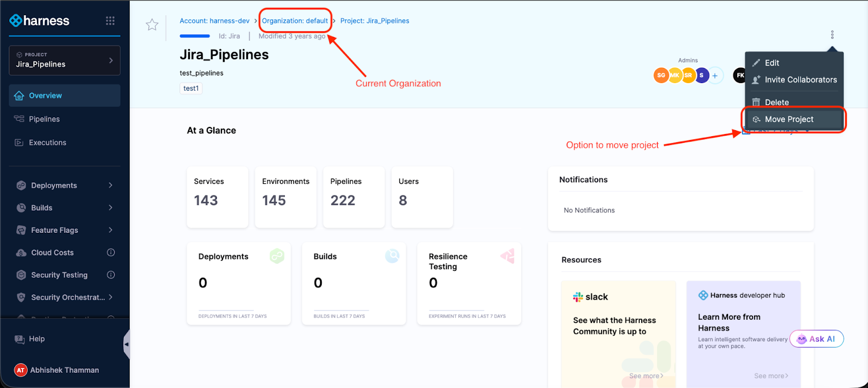Click the Overview home icon
The width and height of the screenshot is (868, 388).
coord(19,96)
